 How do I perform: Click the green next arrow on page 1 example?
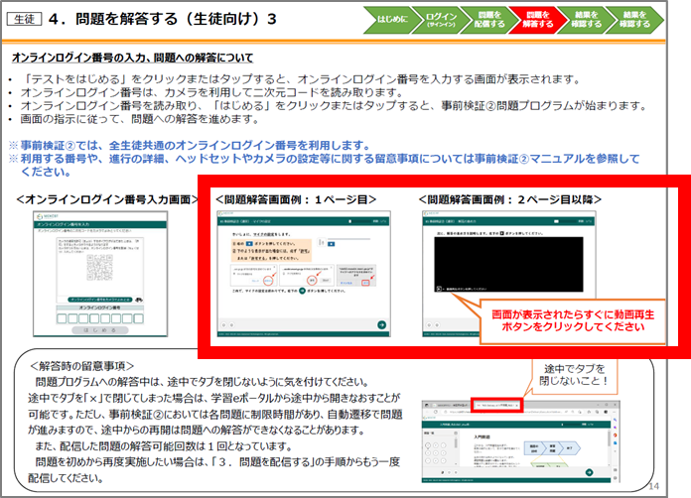[380, 325]
